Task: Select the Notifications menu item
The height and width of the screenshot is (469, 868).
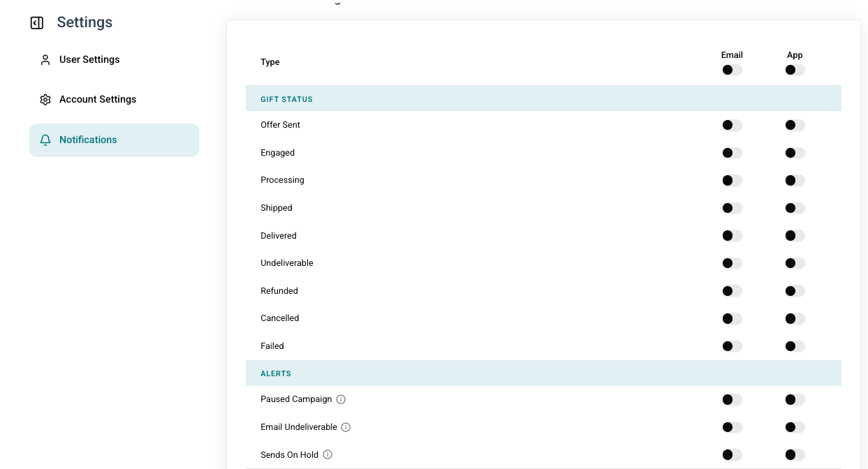Action: (x=114, y=140)
